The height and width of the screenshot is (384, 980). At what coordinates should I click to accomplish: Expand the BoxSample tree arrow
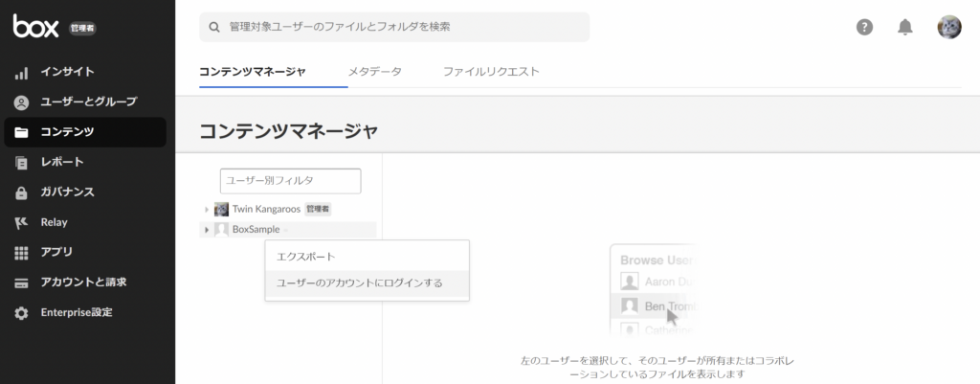click(x=207, y=230)
